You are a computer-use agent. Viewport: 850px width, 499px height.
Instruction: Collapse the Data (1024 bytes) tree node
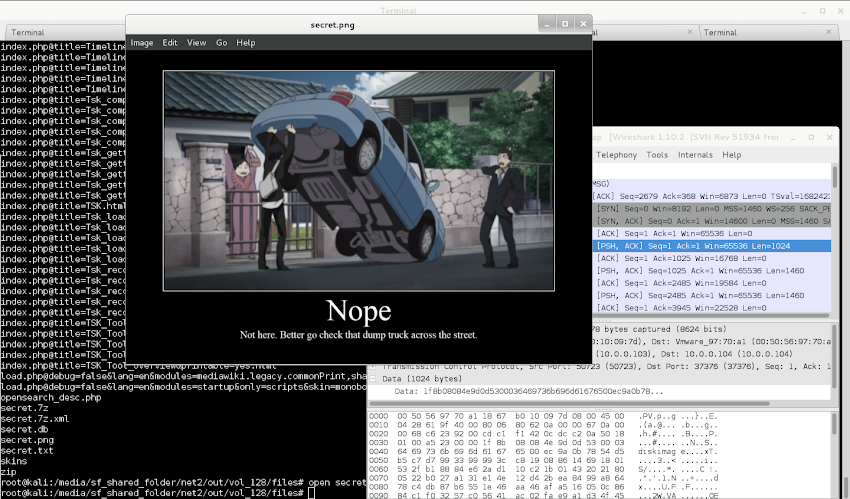372,379
